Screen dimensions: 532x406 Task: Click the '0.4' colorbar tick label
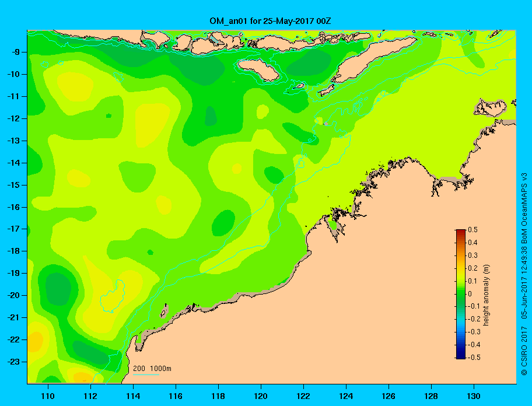(x=473, y=243)
